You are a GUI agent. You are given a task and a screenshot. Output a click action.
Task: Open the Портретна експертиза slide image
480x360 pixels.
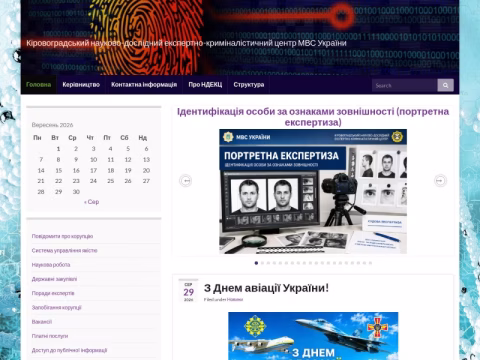tap(313, 191)
